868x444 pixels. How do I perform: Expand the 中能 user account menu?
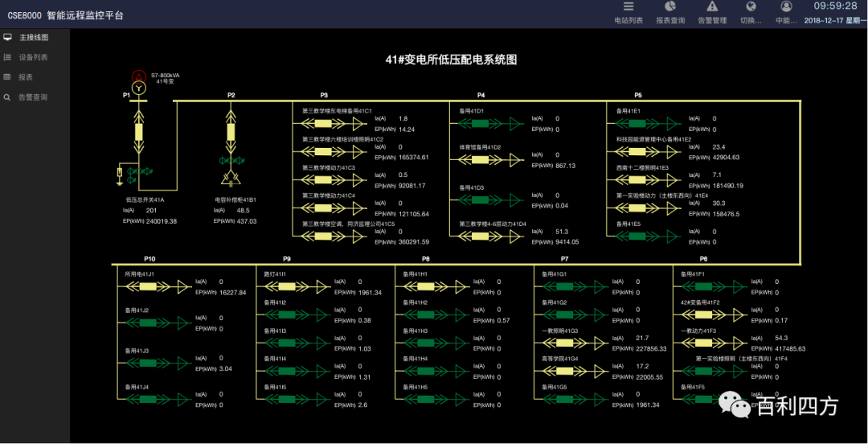785,6
